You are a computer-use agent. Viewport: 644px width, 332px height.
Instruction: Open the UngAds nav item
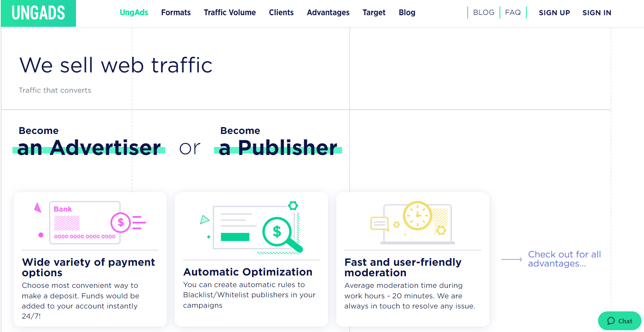[x=134, y=12]
